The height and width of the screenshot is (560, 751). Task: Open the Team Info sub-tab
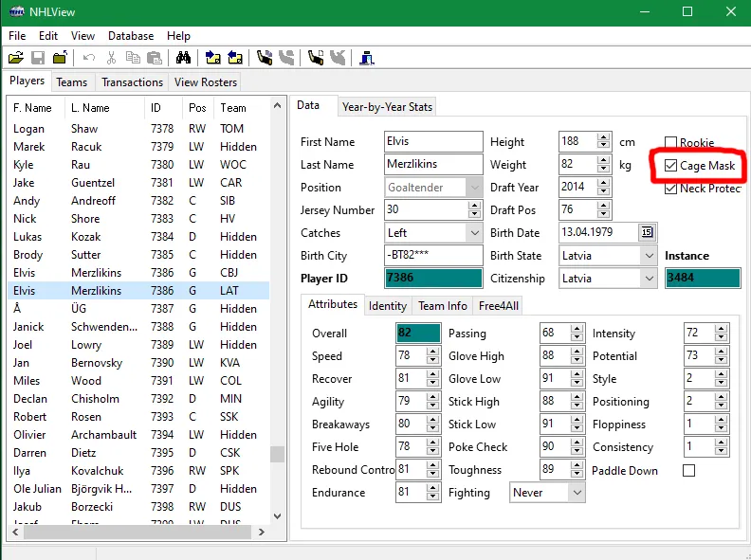(443, 306)
